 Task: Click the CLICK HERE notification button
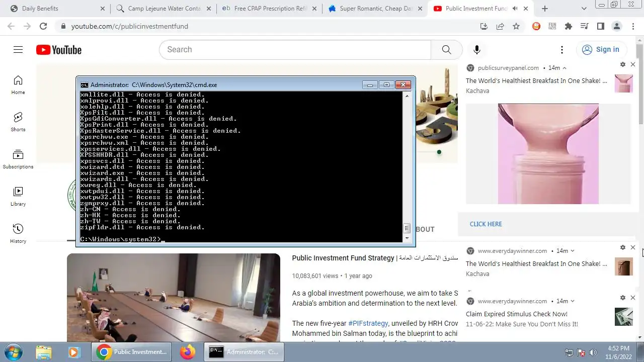click(x=486, y=224)
